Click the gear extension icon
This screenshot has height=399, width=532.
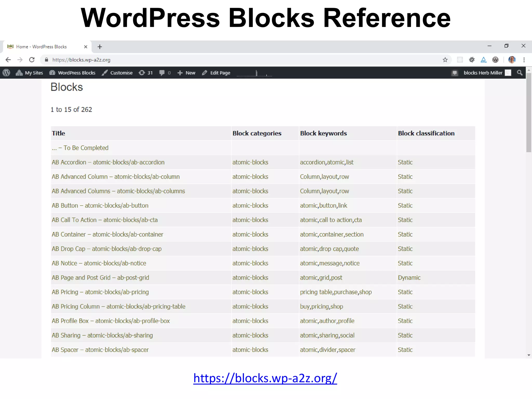472,60
